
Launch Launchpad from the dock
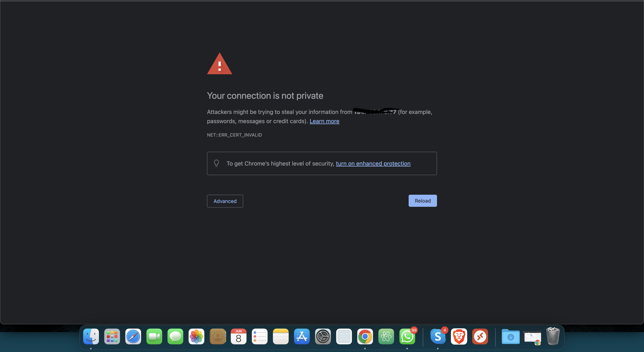click(112, 336)
